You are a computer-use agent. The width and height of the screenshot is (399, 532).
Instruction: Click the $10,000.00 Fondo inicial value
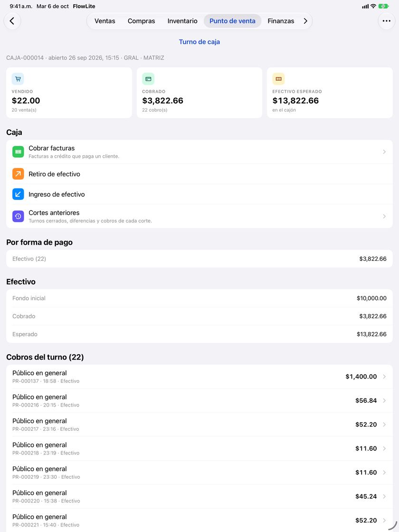click(x=371, y=298)
